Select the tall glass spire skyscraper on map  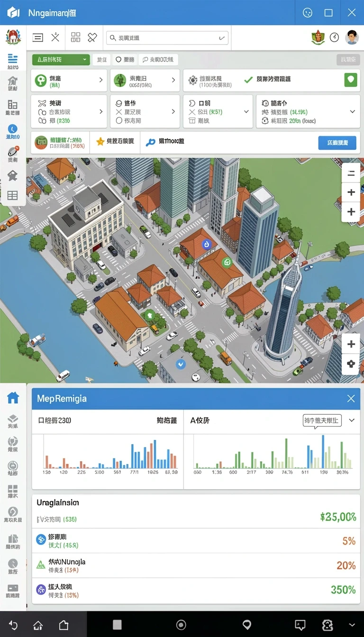(284, 306)
